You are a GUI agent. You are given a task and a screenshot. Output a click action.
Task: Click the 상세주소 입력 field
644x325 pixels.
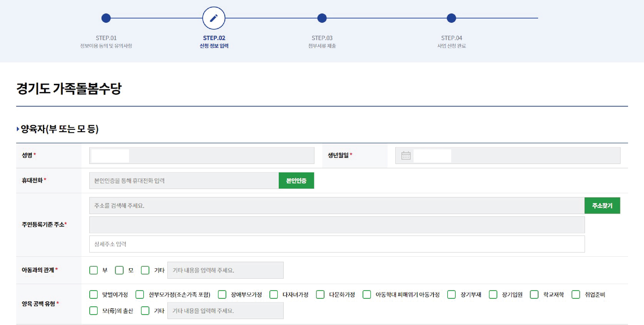[337, 244]
